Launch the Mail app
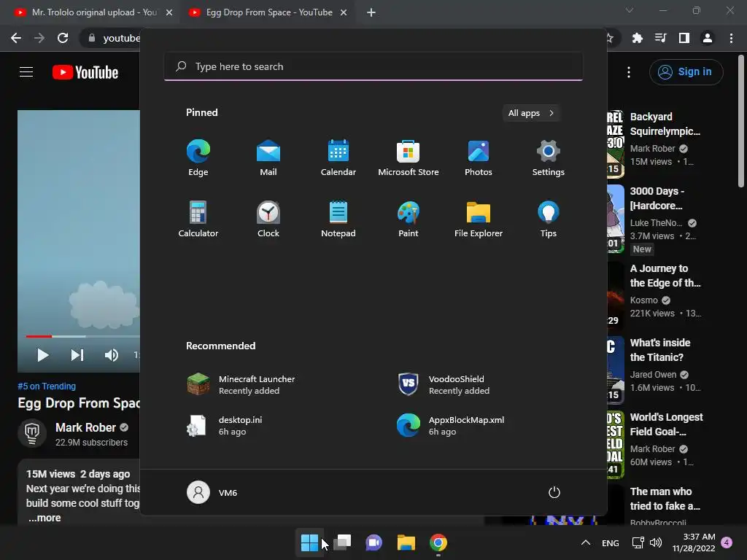The image size is (747, 560). (x=268, y=158)
